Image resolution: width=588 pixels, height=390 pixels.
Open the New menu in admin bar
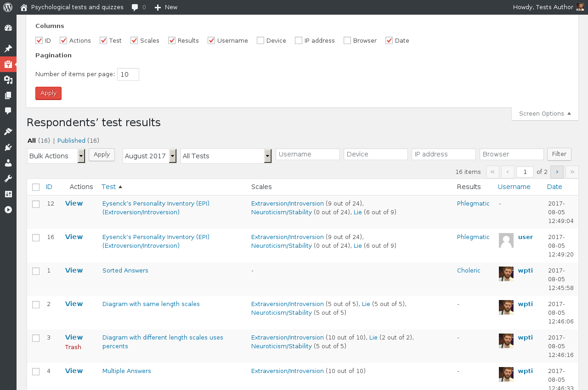tap(166, 7)
